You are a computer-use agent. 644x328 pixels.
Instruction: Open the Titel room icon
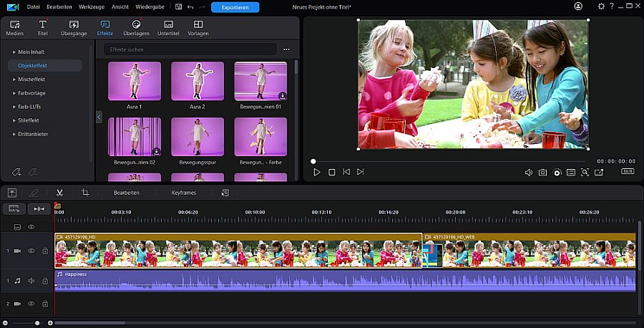click(x=43, y=28)
